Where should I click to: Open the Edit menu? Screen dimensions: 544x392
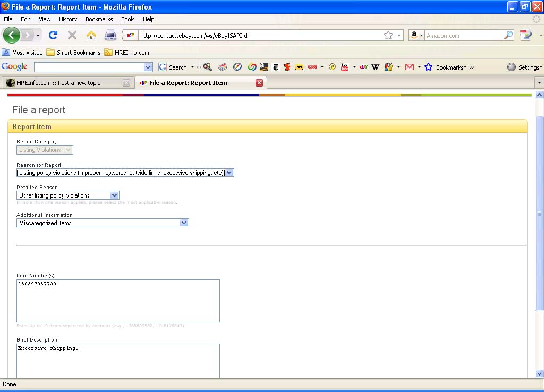click(x=25, y=19)
